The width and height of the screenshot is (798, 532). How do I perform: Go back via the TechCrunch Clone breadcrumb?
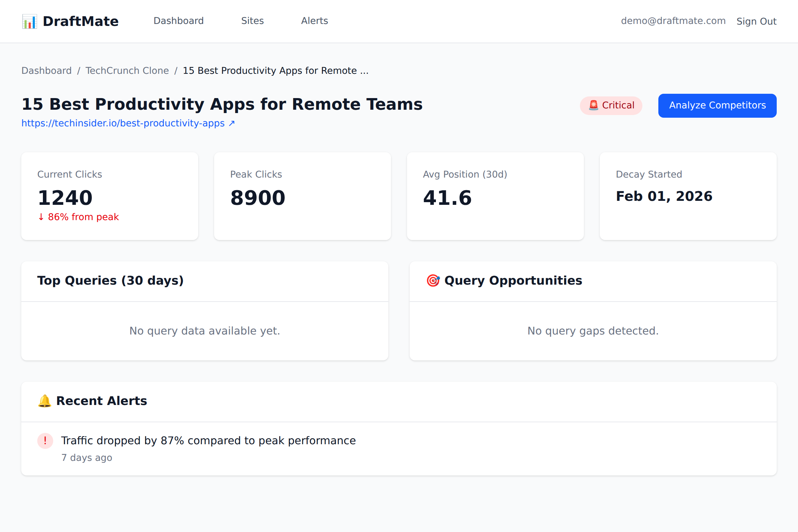click(127, 70)
